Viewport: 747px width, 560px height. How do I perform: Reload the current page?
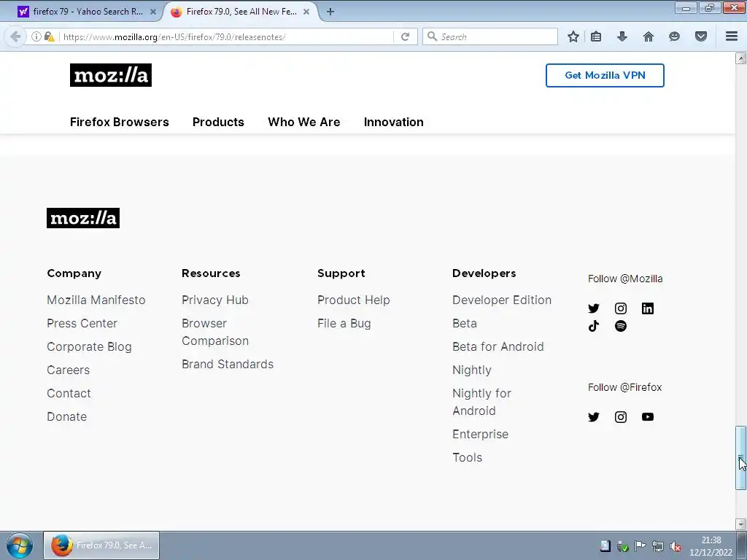click(x=405, y=36)
